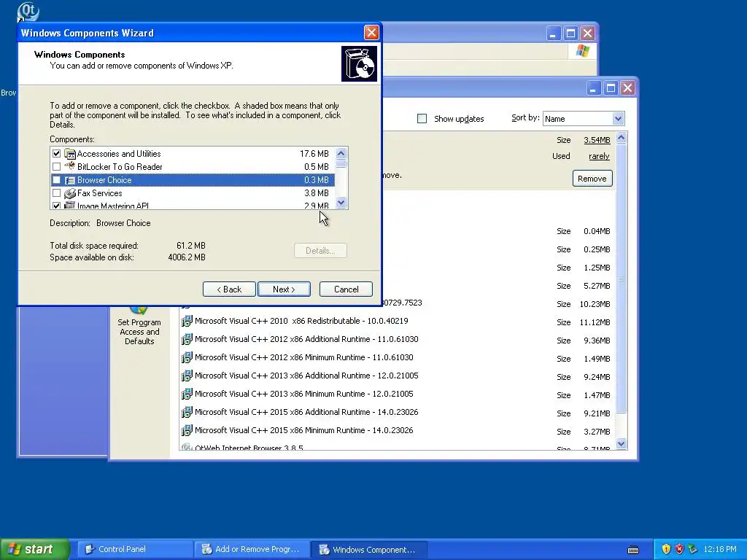Cancel the Windows Components Wizard
Screen dimensions: 747x560
coord(346,289)
